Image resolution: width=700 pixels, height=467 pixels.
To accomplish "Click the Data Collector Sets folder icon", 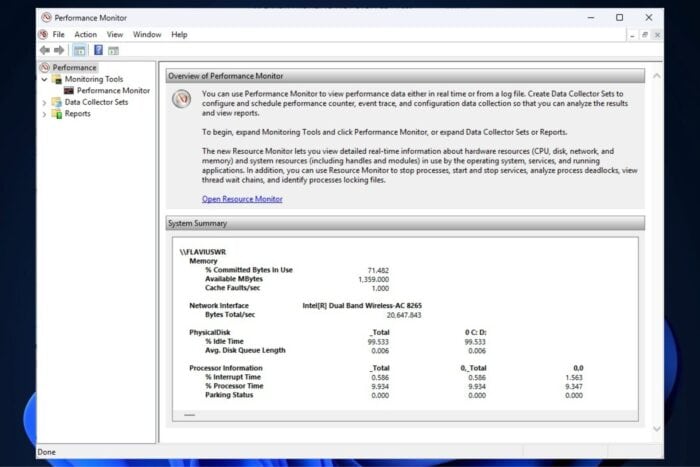I will tap(57, 102).
